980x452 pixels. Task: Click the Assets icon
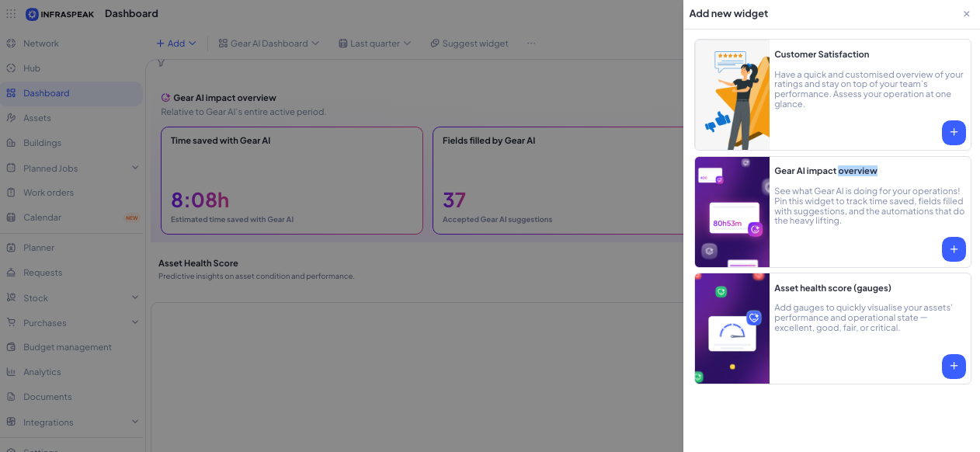click(x=11, y=118)
